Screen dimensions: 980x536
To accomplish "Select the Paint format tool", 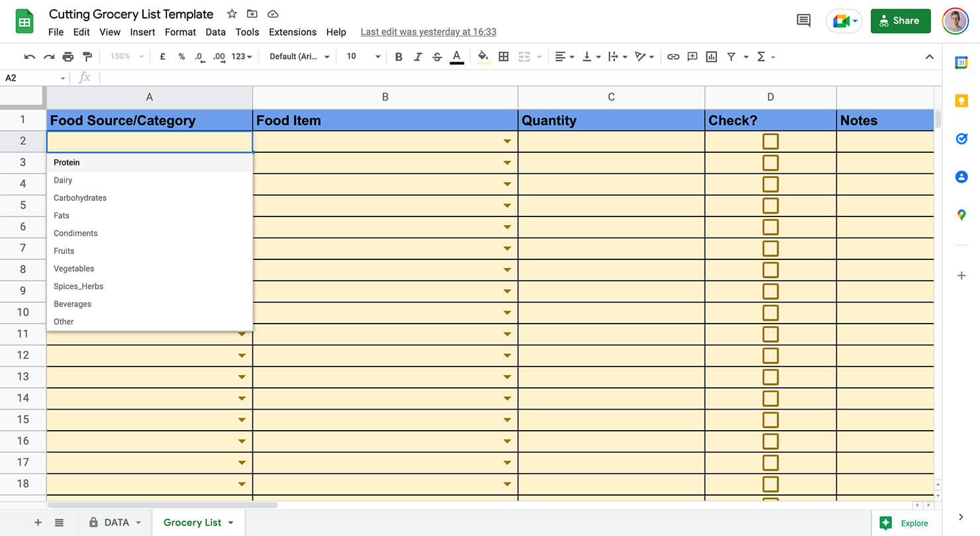I will pyautogui.click(x=87, y=56).
